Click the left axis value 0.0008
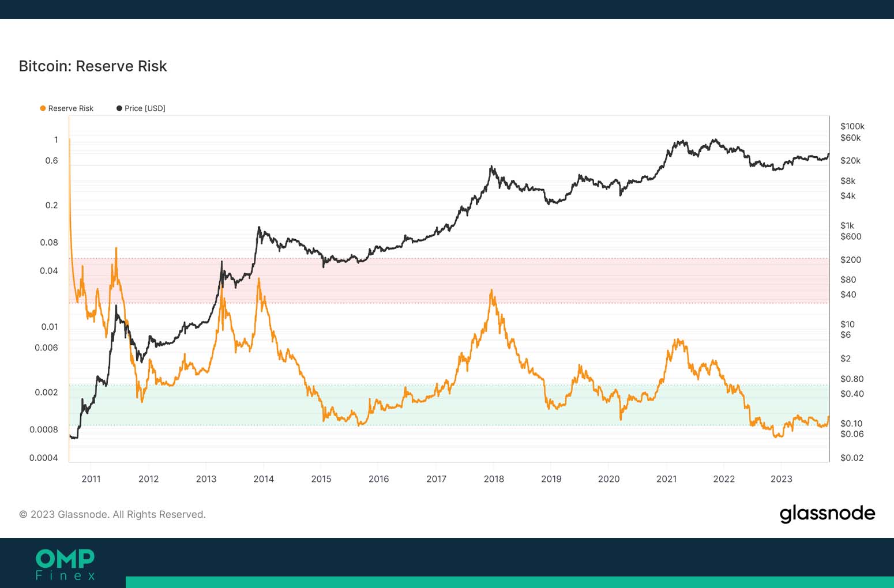The height and width of the screenshot is (588, 894). click(44, 429)
